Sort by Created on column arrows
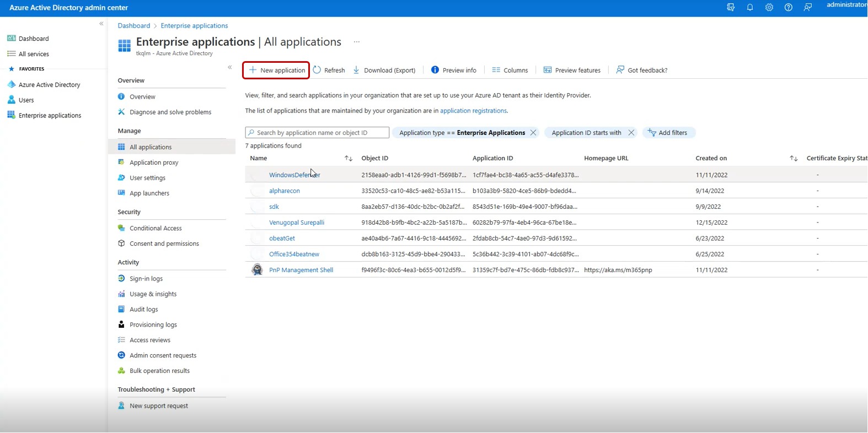The height and width of the screenshot is (433, 868). 794,159
